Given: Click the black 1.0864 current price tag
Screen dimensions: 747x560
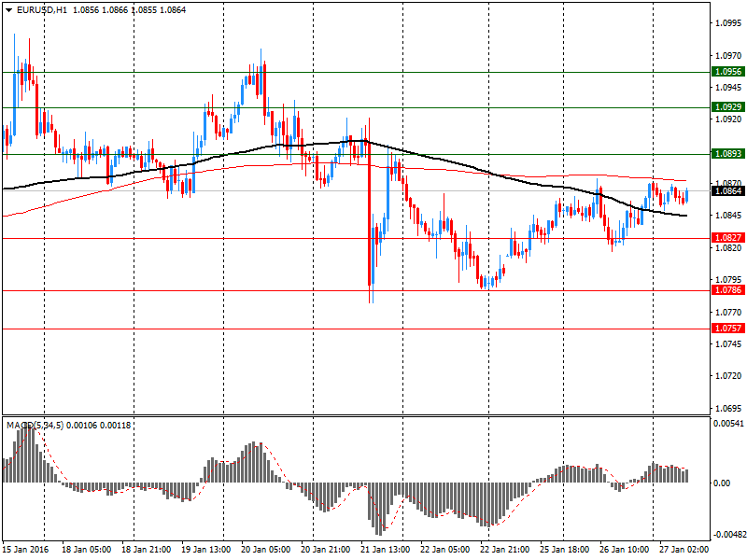Looking at the screenshot, I should click(x=727, y=191).
